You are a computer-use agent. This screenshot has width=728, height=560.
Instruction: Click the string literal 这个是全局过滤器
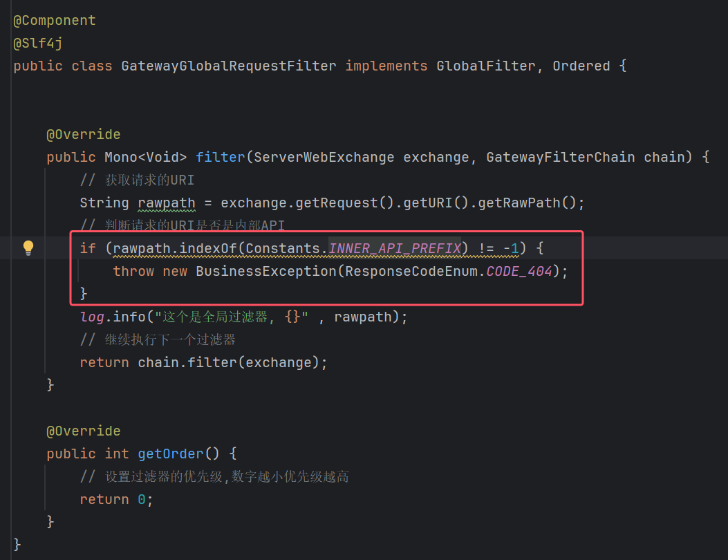231,317
